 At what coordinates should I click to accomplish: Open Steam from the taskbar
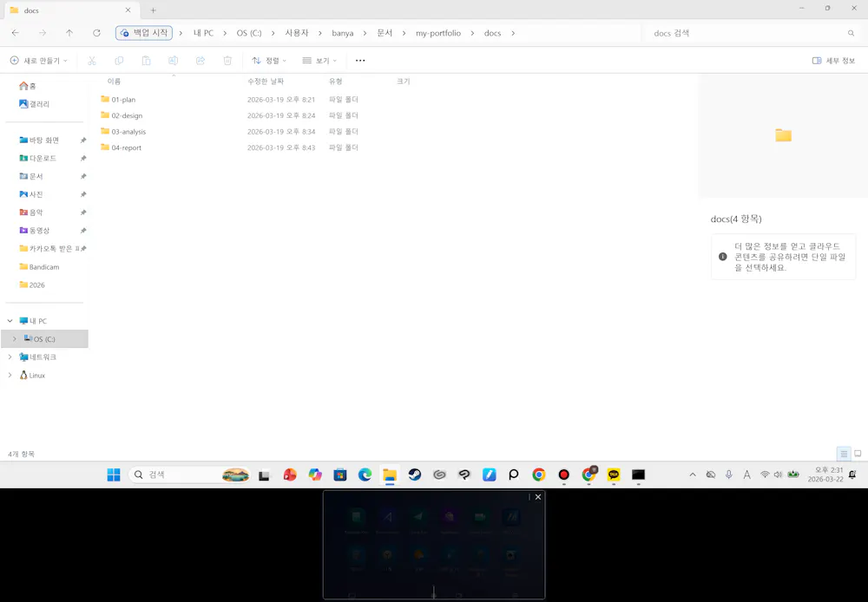pyautogui.click(x=415, y=474)
